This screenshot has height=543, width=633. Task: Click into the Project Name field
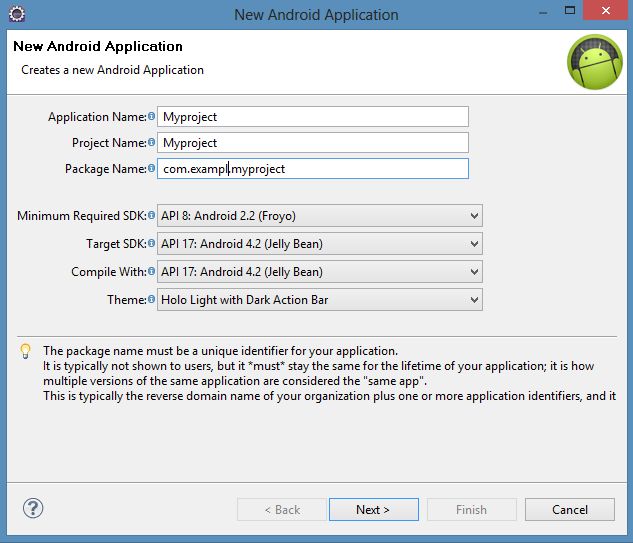coord(313,143)
